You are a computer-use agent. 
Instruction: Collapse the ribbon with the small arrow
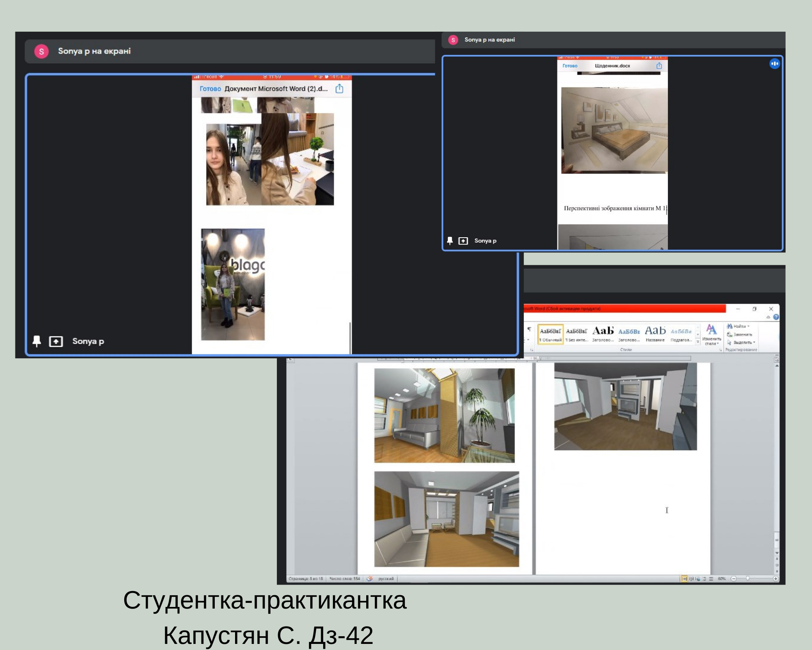click(x=768, y=317)
